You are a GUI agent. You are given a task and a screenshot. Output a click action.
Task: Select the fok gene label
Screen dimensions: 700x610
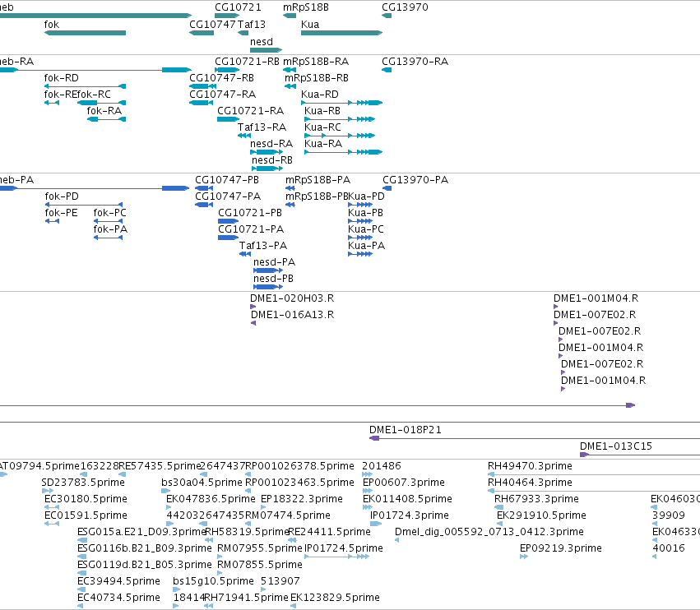pyautogui.click(x=51, y=25)
